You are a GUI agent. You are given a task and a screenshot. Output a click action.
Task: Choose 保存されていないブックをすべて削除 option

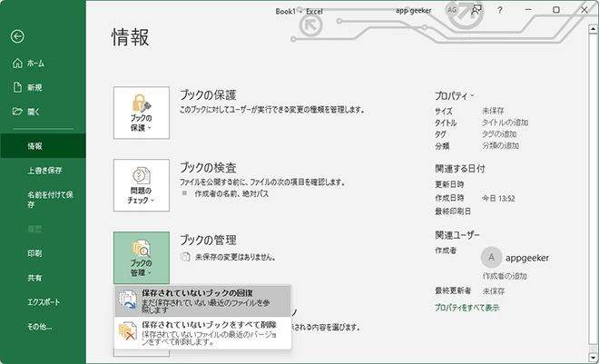[203, 333]
